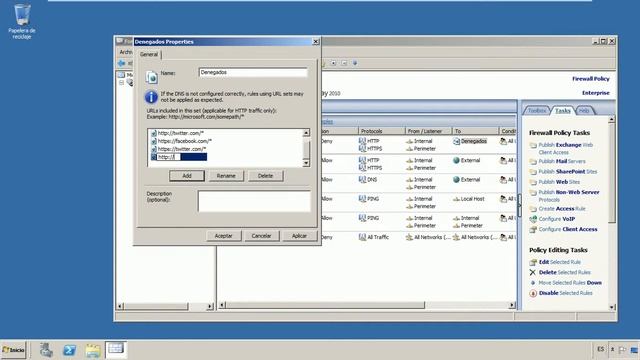Click the Local Host destination cell

[x=469, y=199]
